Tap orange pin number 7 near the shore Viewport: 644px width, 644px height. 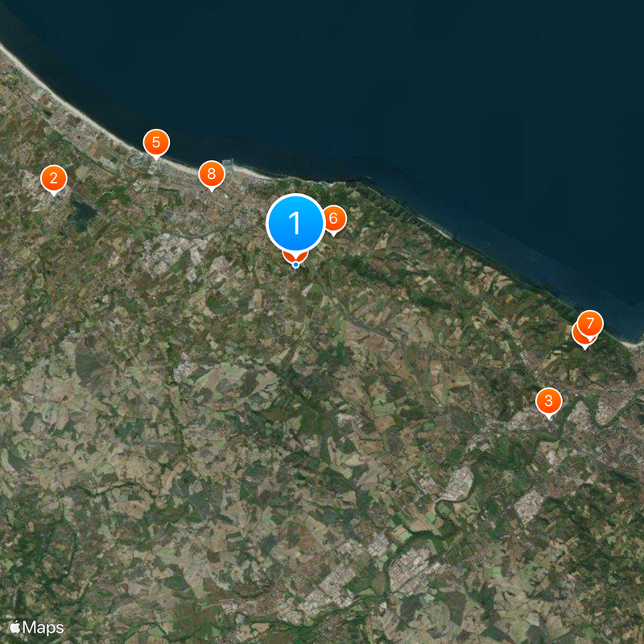(590, 324)
